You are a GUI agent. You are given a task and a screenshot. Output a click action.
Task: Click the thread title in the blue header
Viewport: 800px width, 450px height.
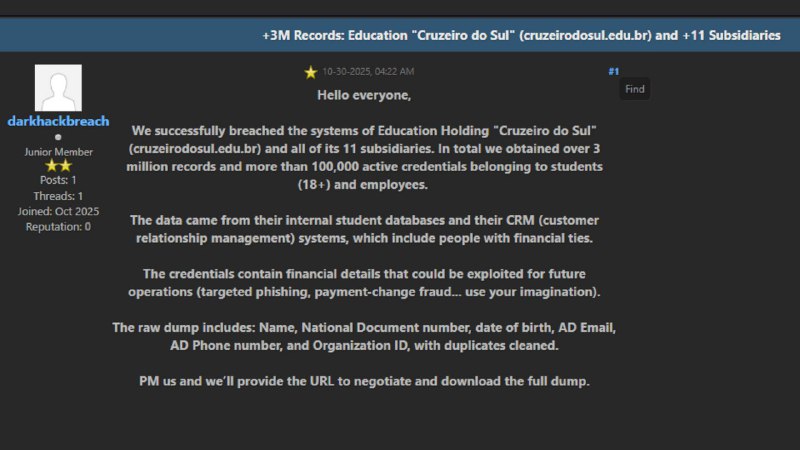click(521, 35)
